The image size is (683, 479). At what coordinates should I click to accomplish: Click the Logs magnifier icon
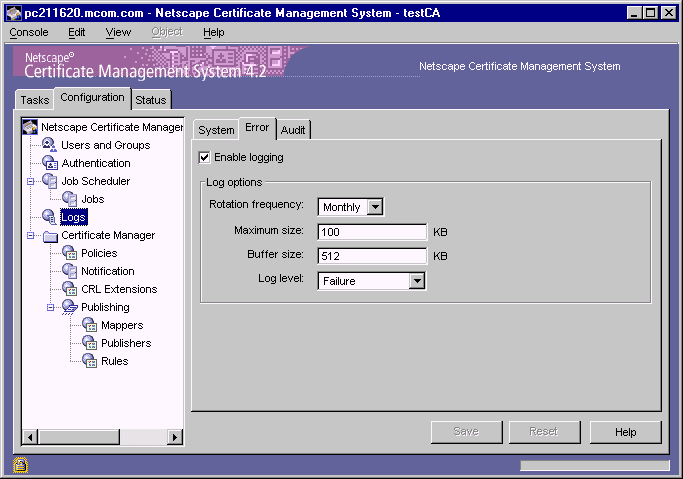click(x=49, y=217)
